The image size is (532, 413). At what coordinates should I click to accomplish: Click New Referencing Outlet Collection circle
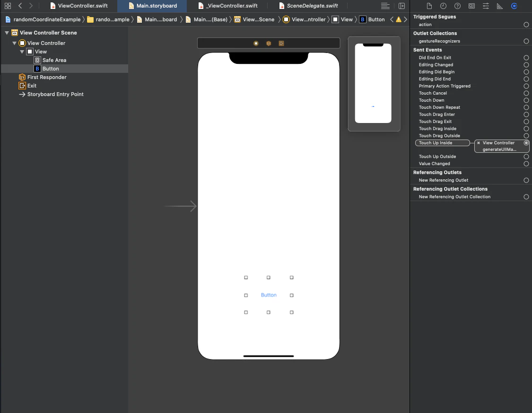tap(526, 197)
